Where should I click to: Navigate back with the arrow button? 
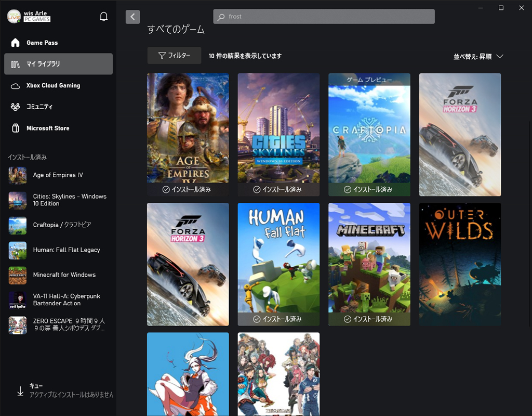click(x=132, y=16)
